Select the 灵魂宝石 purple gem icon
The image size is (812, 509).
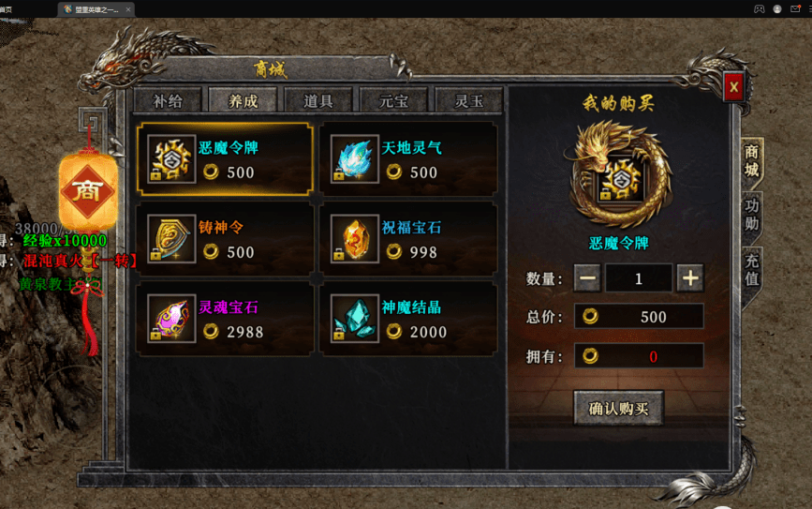171,319
